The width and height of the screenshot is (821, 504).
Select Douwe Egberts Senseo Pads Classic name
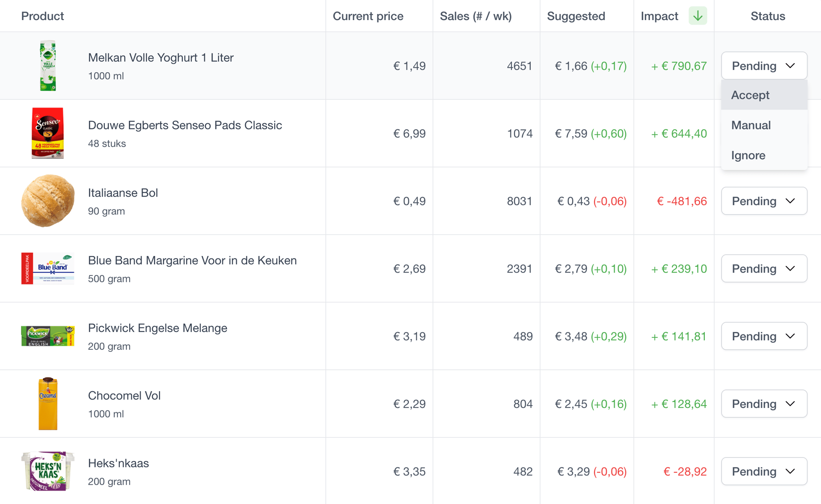(185, 125)
